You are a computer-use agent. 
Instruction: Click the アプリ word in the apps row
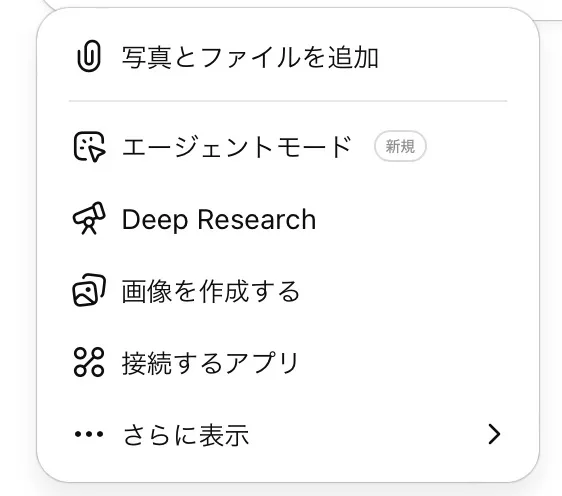point(262,363)
